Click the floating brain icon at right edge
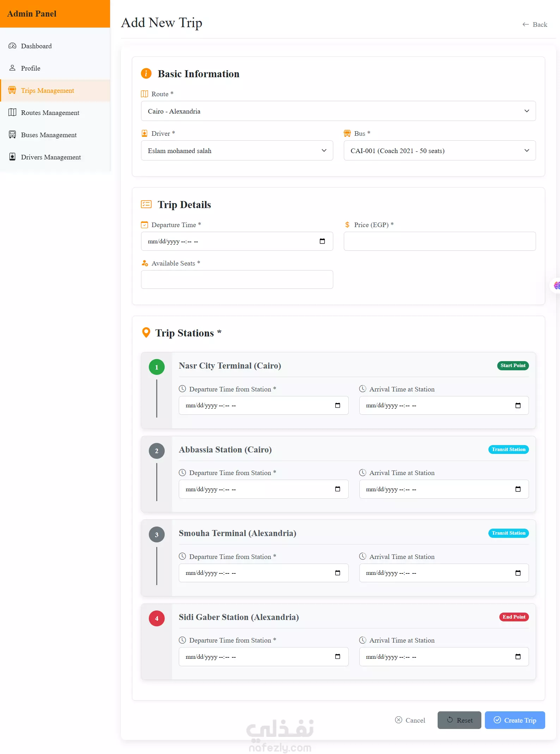This screenshot has height=754, width=560. coord(556,285)
